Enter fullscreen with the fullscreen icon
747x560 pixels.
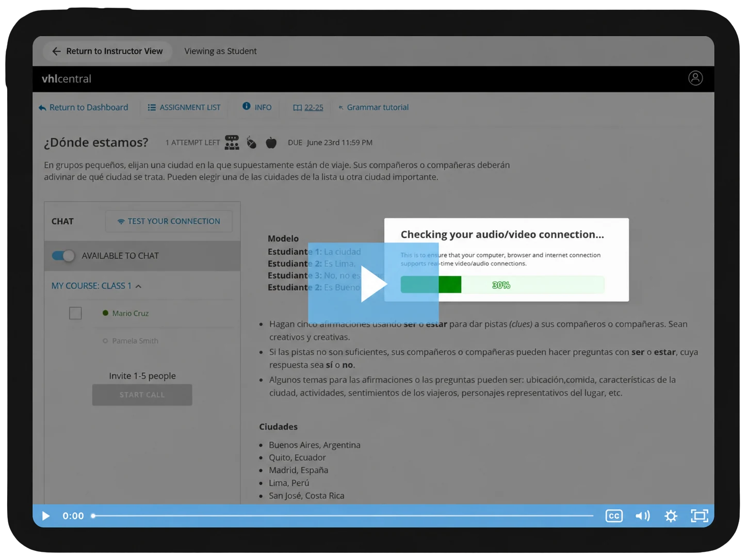pos(700,516)
